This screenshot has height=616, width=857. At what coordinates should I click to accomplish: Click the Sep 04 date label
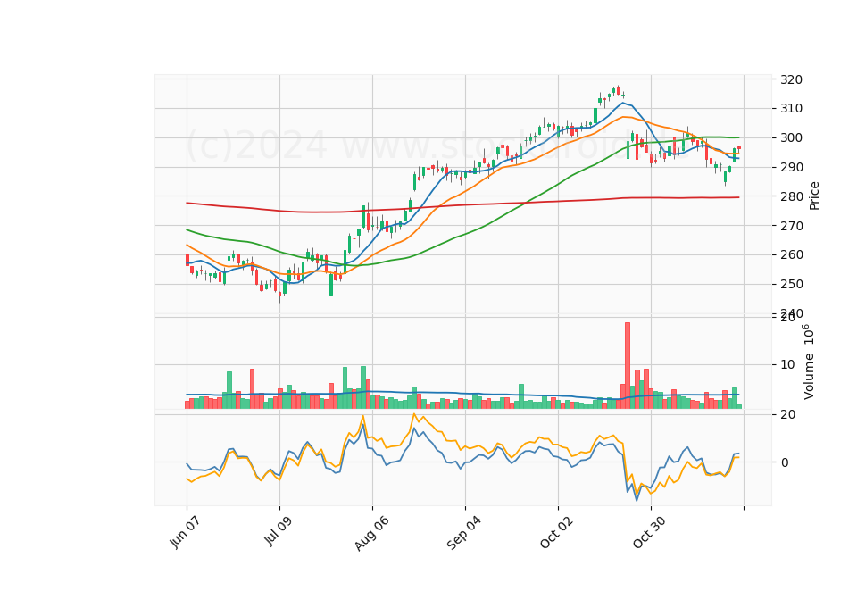(463, 533)
